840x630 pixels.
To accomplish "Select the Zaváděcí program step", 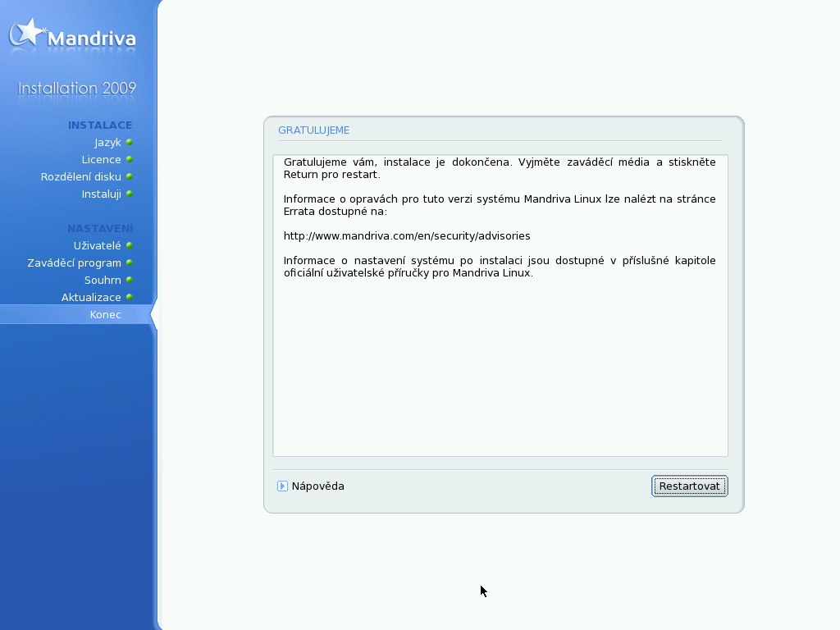I will click(x=74, y=263).
